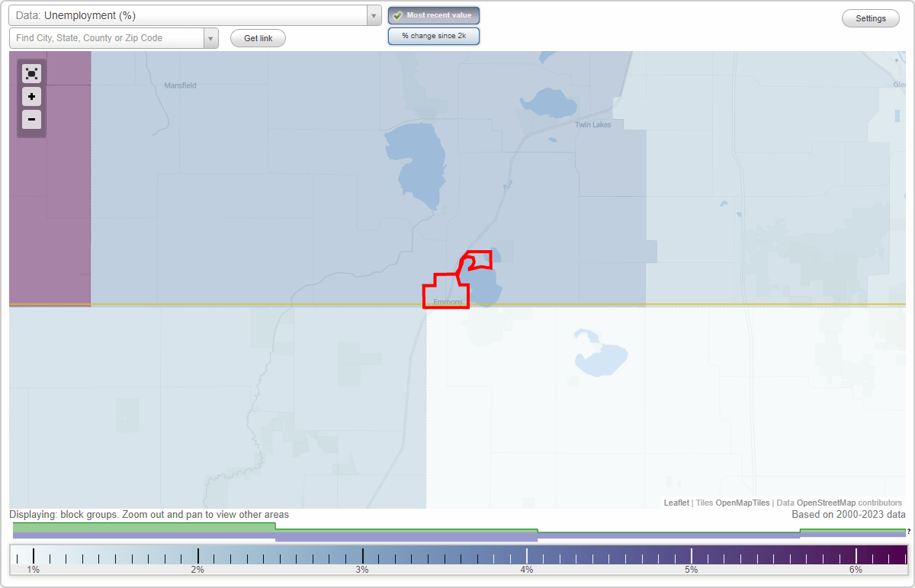Click the 'Get link' button
This screenshot has width=915, height=588.
(x=258, y=38)
